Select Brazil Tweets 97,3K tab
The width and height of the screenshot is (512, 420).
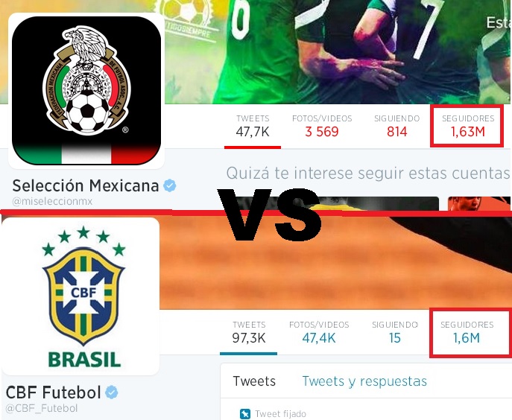(x=249, y=333)
